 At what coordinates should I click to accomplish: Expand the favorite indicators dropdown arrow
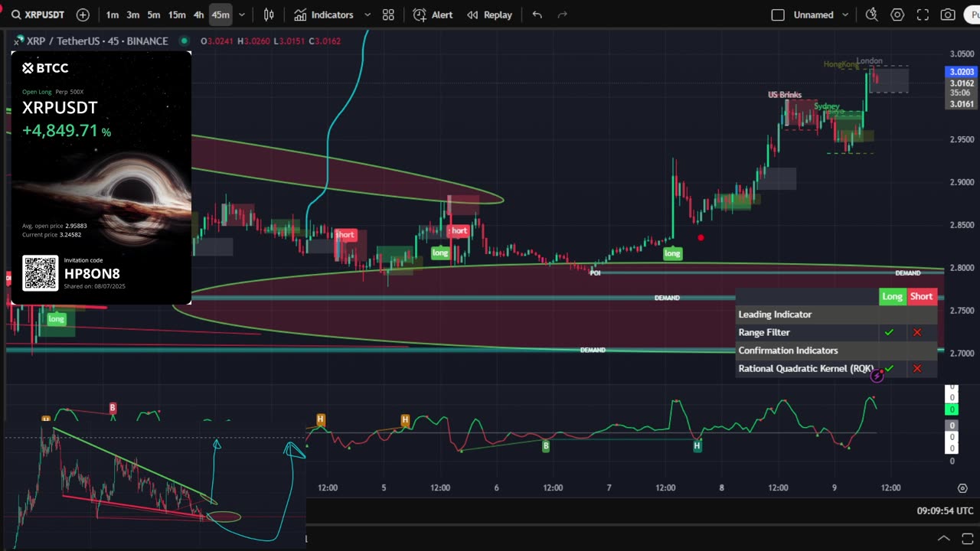click(x=367, y=15)
